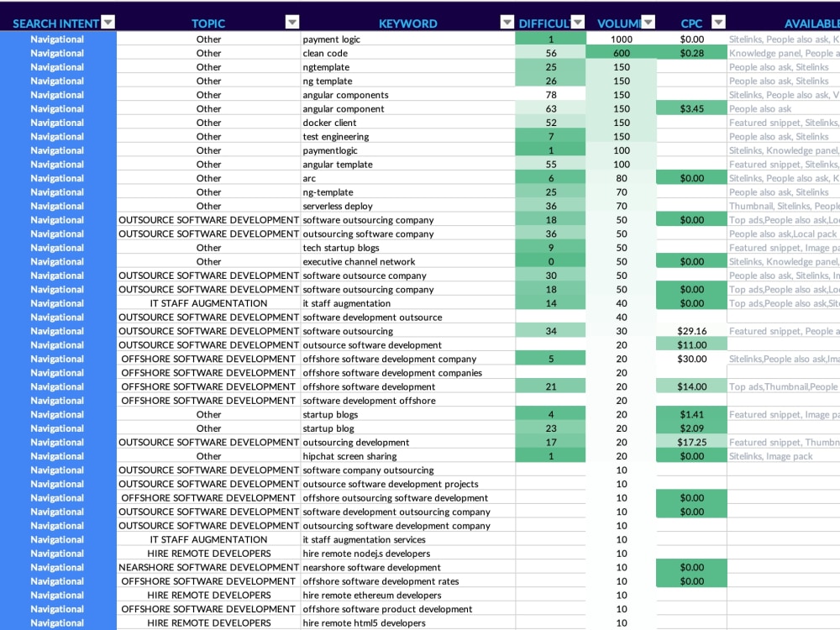Select 'offshore software development companies' keyword cell
Screen dimensions: 840x630
407,373
